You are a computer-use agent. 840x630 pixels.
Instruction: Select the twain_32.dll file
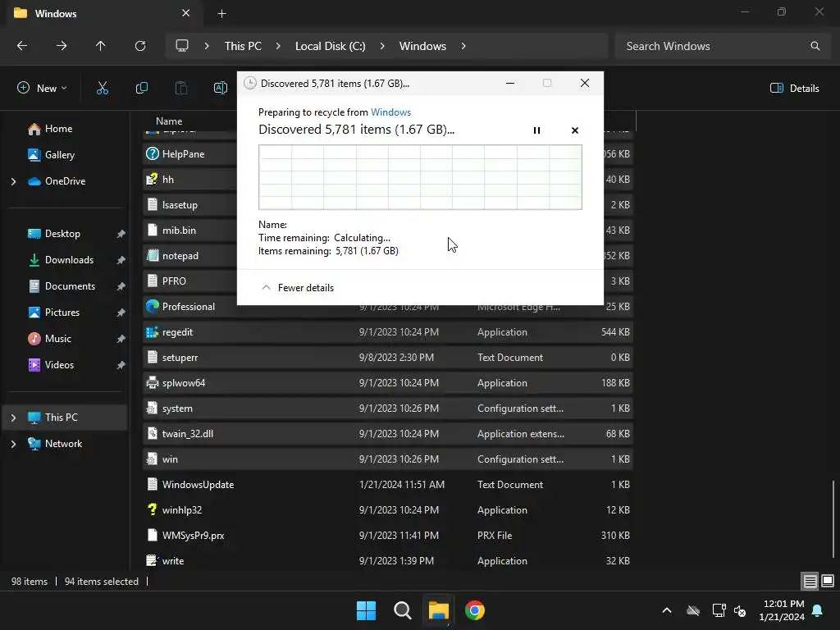[388, 433]
